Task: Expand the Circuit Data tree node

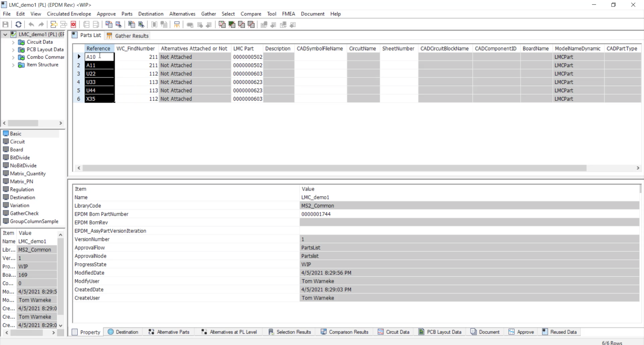Action: click(13, 42)
